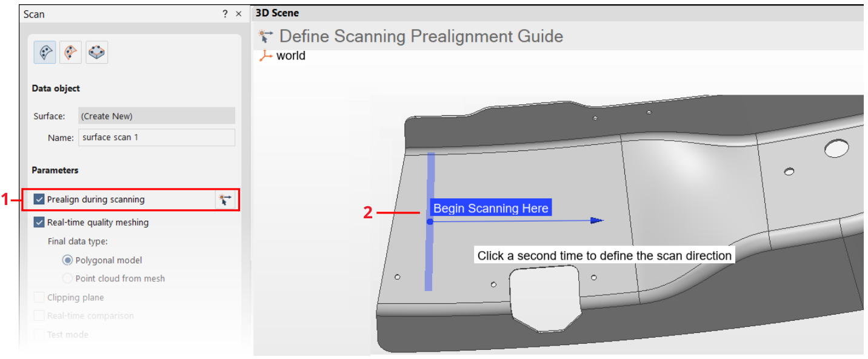This screenshot has height=359, width=868.
Task: Open Scan panel help question mark
Action: click(x=225, y=14)
